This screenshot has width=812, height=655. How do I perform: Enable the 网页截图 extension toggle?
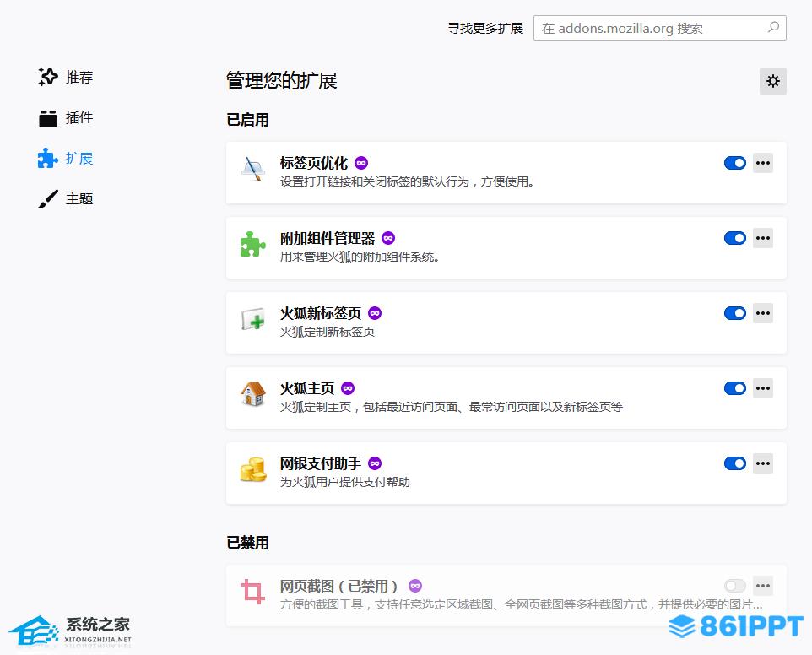click(x=735, y=586)
